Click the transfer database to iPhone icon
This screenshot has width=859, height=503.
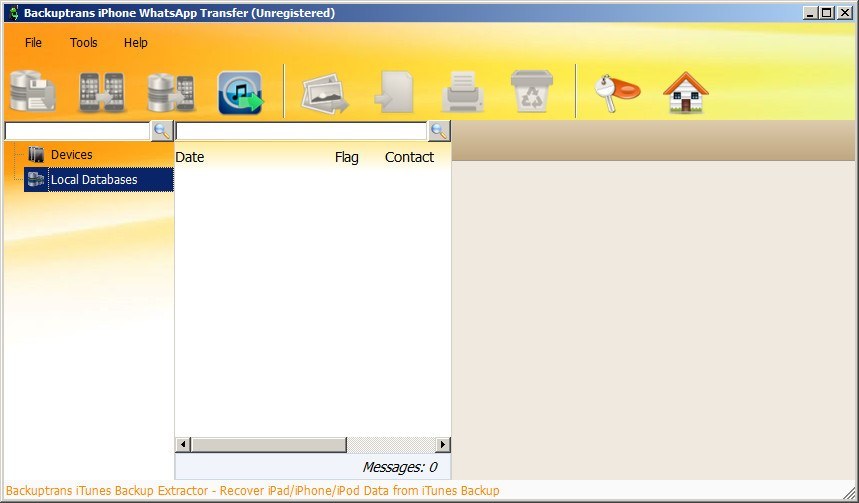tap(171, 92)
